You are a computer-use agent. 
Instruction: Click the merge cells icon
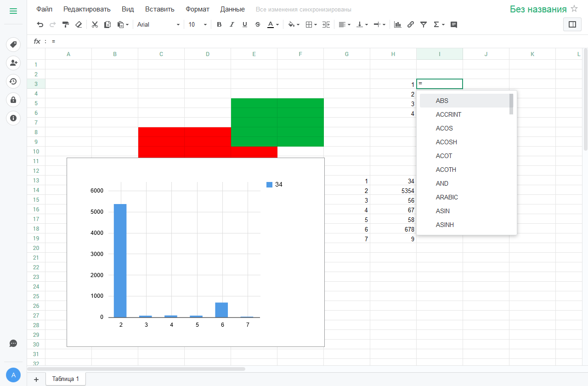(x=326, y=25)
